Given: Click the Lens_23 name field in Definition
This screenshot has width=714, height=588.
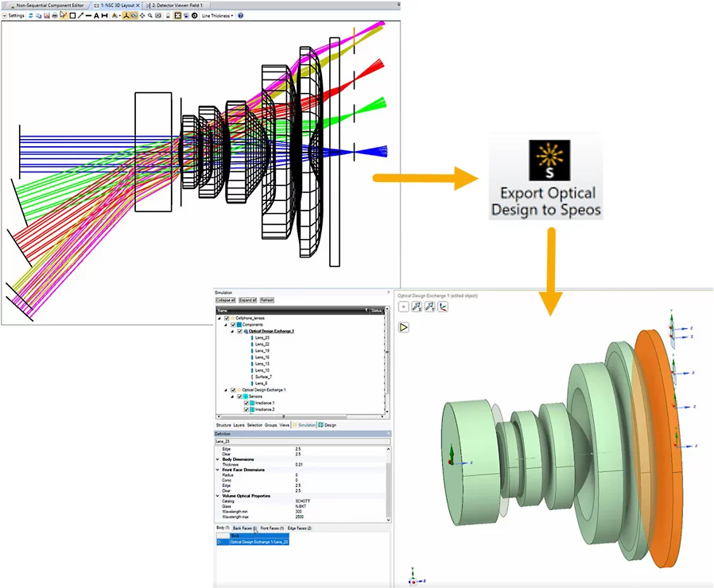Looking at the screenshot, I should (x=302, y=442).
